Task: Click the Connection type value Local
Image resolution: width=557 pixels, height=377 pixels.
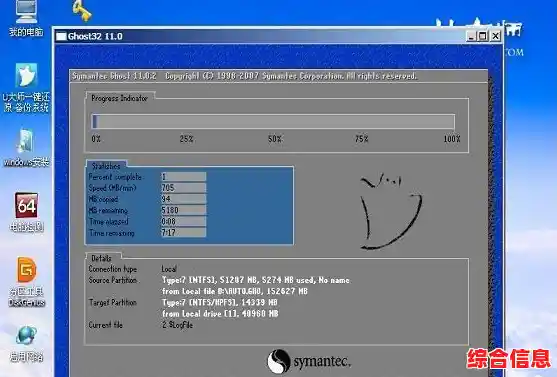Action: click(x=169, y=269)
